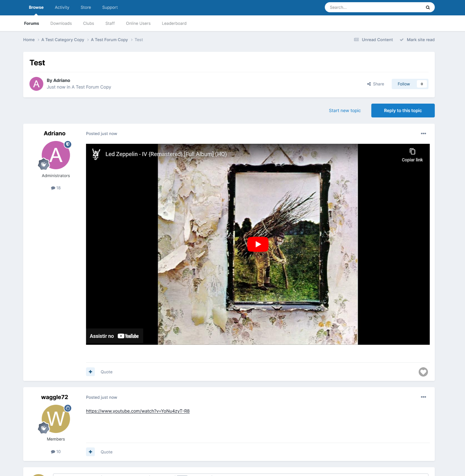Click Quote on waggle72's post
The image size is (465, 476).
107,452
